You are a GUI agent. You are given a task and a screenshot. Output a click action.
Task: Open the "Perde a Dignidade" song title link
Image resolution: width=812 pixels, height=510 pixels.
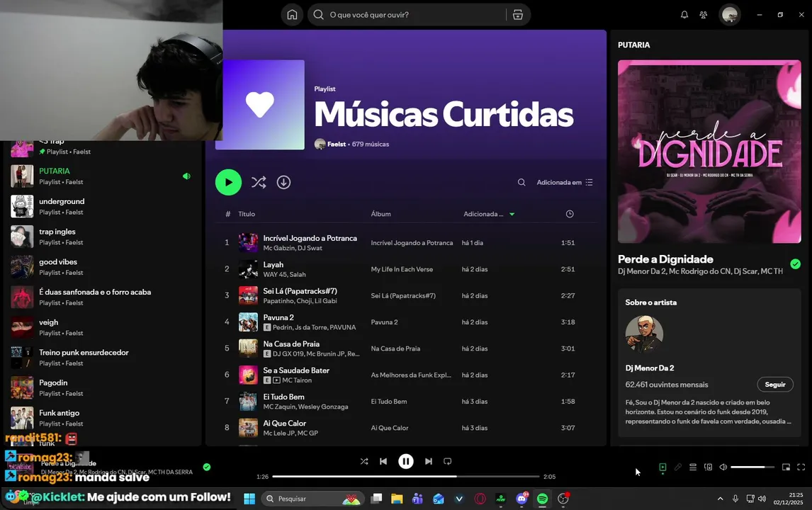(665, 259)
